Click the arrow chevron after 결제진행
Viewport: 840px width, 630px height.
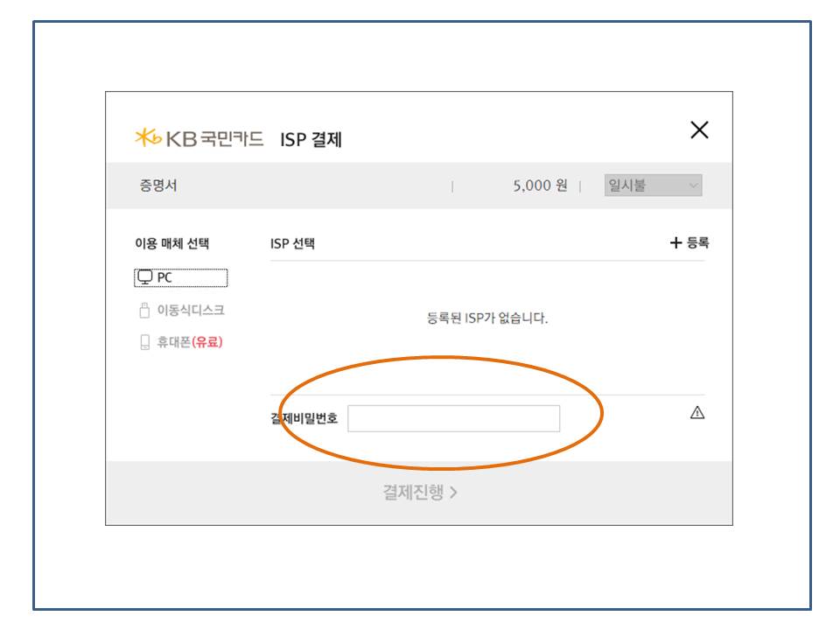click(x=453, y=493)
